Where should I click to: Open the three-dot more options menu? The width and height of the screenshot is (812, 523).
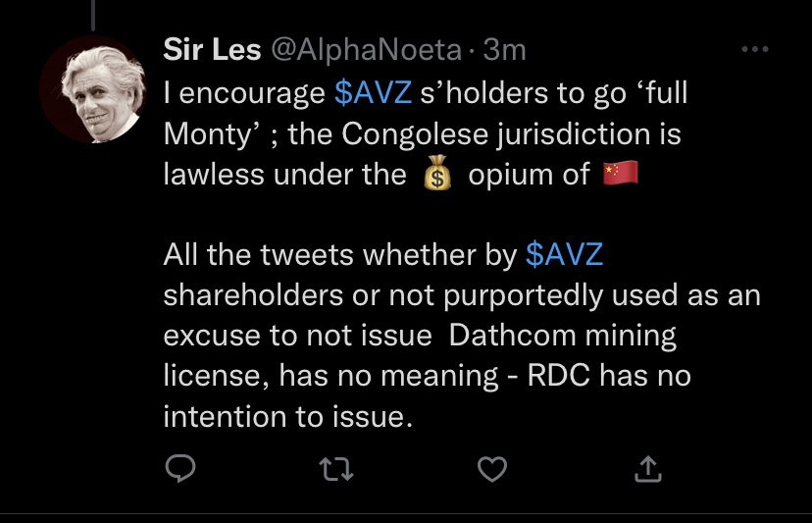point(754,49)
